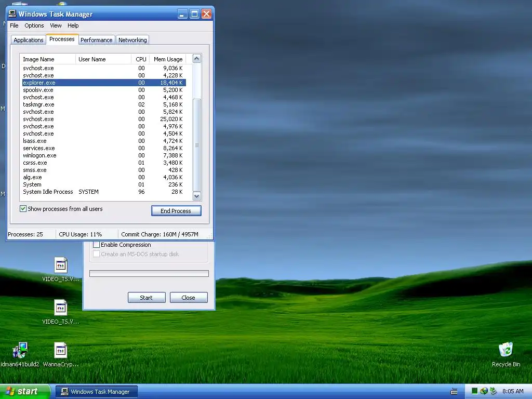
Task: Select the highlighted explorer.exe process row
Action: [104, 83]
